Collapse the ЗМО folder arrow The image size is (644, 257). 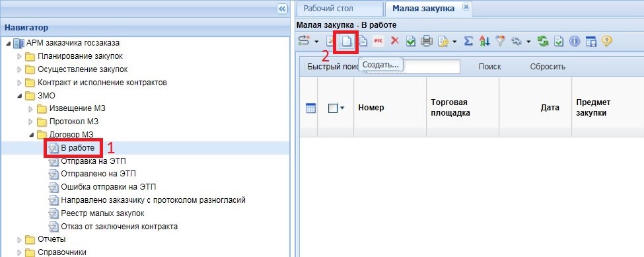coord(19,96)
